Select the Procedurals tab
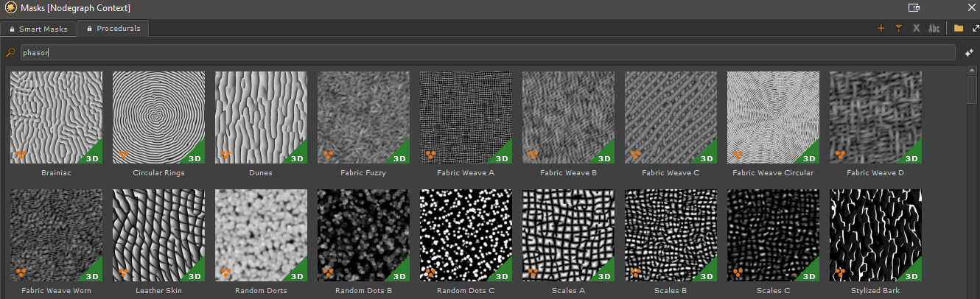Image resolution: width=980 pixels, height=299 pixels. 113,29
